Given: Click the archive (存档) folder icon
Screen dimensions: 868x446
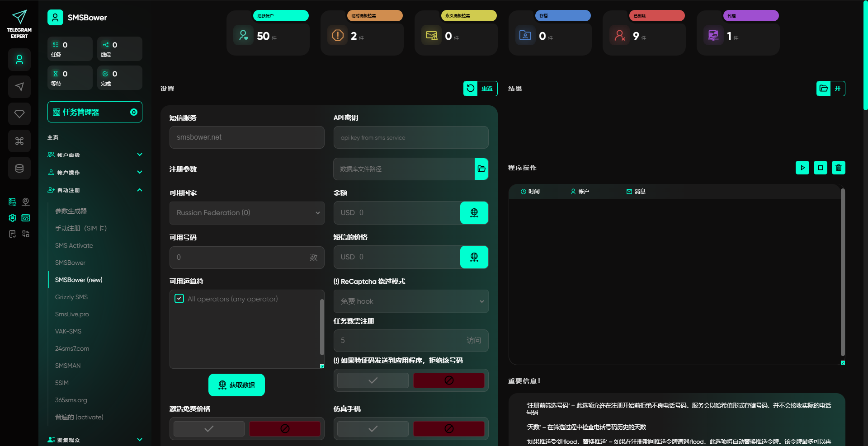Looking at the screenshot, I should point(525,35).
